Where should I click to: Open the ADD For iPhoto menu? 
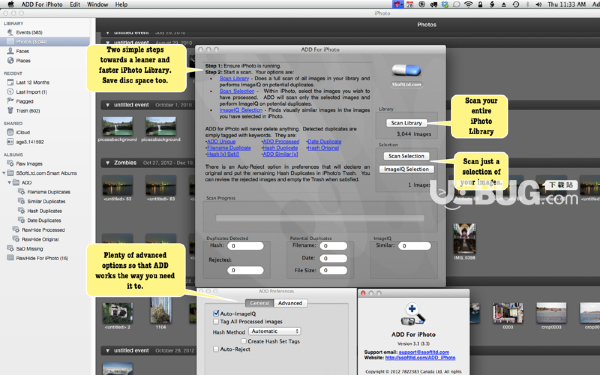tap(42, 4)
